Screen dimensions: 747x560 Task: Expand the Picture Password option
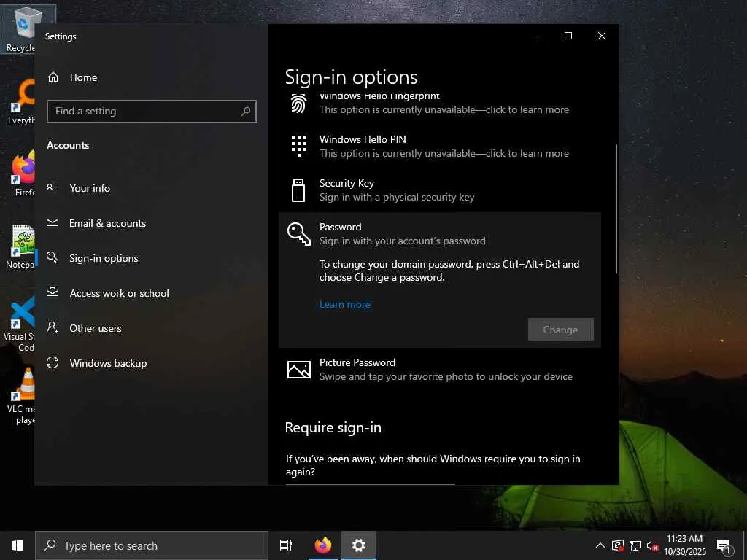[x=439, y=370]
